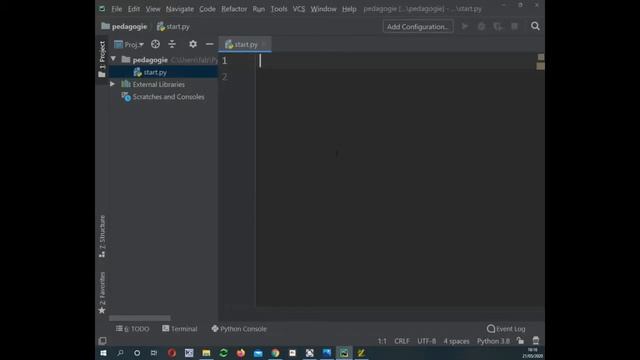Open Firefox from the taskbar
This screenshot has width=640, height=360.
[240, 353]
